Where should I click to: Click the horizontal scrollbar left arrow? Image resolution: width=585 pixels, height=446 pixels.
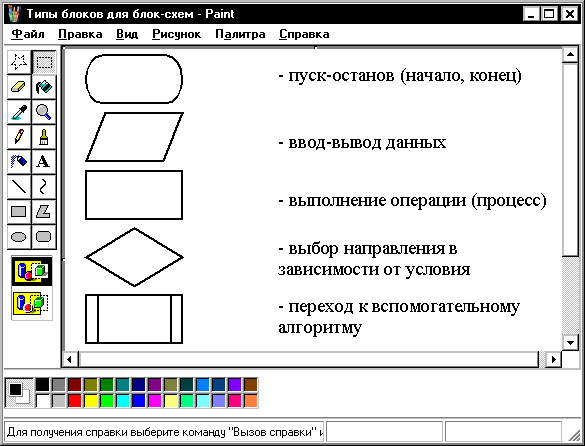click(x=69, y=359)
